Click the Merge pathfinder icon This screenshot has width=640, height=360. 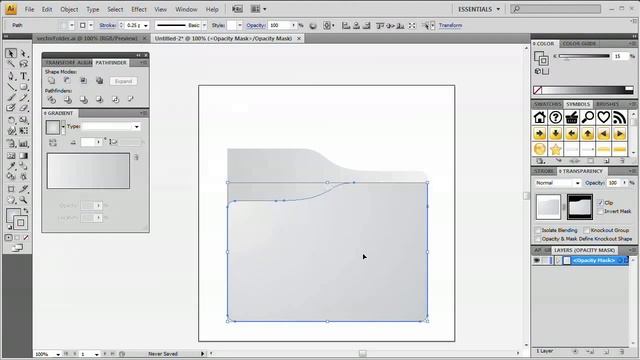pos(83,100)
